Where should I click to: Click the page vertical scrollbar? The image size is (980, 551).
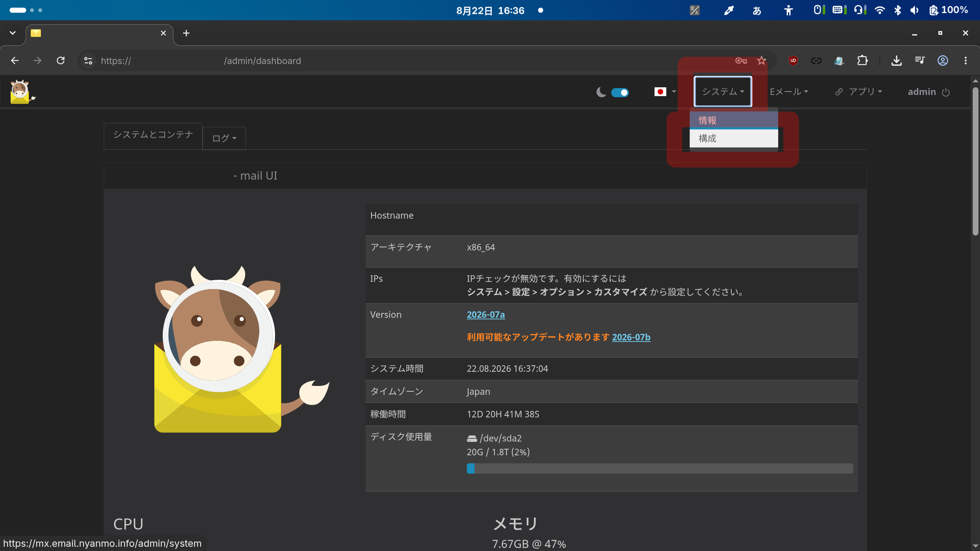point(975,161)
